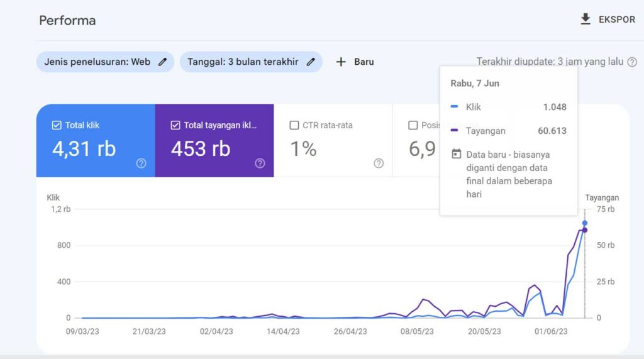Click pencil icon on Tanggal filter chip
Image resolution: width=644 pixels, height=359 pixels.
(311, 62)
